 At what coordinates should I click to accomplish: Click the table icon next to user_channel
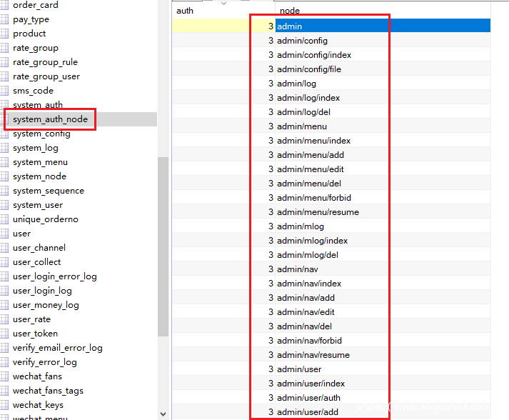click(4, 248)
